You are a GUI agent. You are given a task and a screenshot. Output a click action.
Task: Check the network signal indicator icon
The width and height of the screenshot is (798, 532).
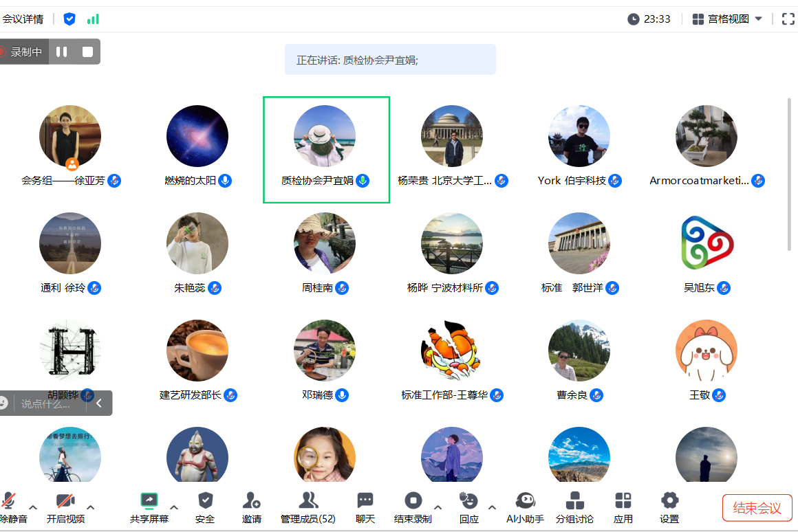(x=93, y=19)
